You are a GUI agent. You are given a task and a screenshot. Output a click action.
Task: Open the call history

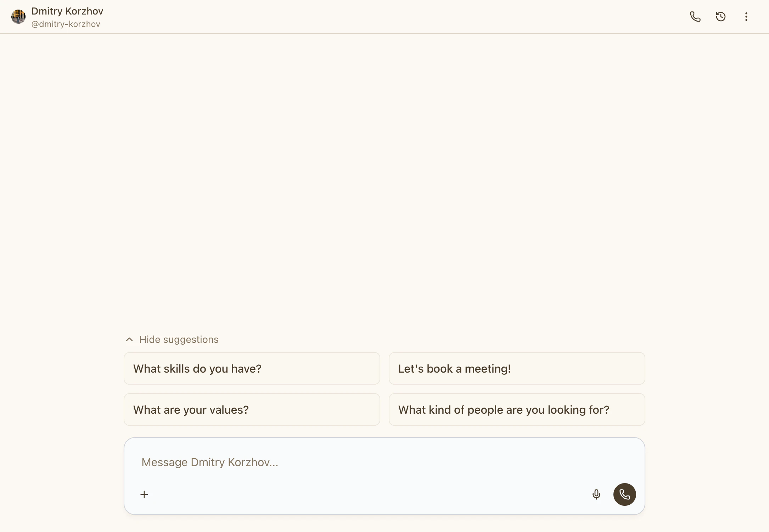[x=720, y=16]
